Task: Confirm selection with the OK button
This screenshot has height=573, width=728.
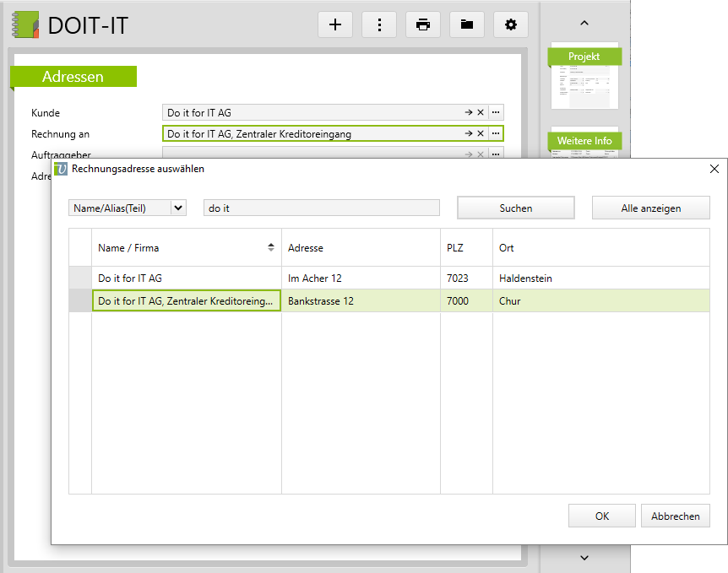Action: tap(601, 516)
